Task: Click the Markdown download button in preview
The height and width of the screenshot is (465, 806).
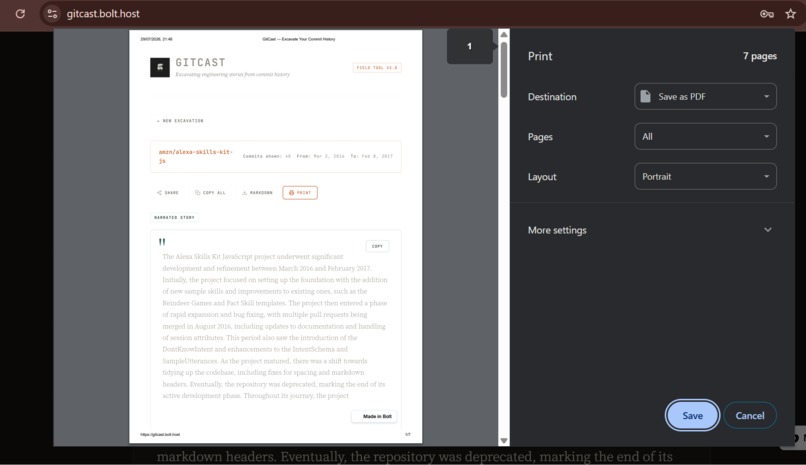Action: (x=257, y=193)
